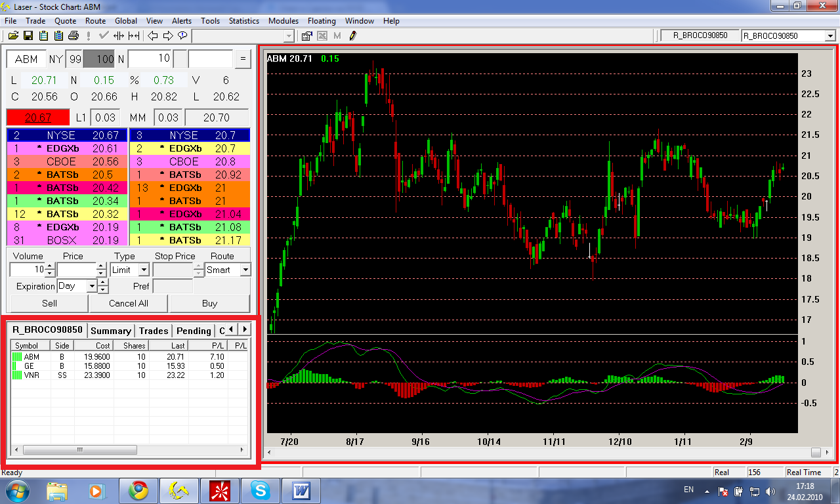Click the Sell button

(49, 303)
